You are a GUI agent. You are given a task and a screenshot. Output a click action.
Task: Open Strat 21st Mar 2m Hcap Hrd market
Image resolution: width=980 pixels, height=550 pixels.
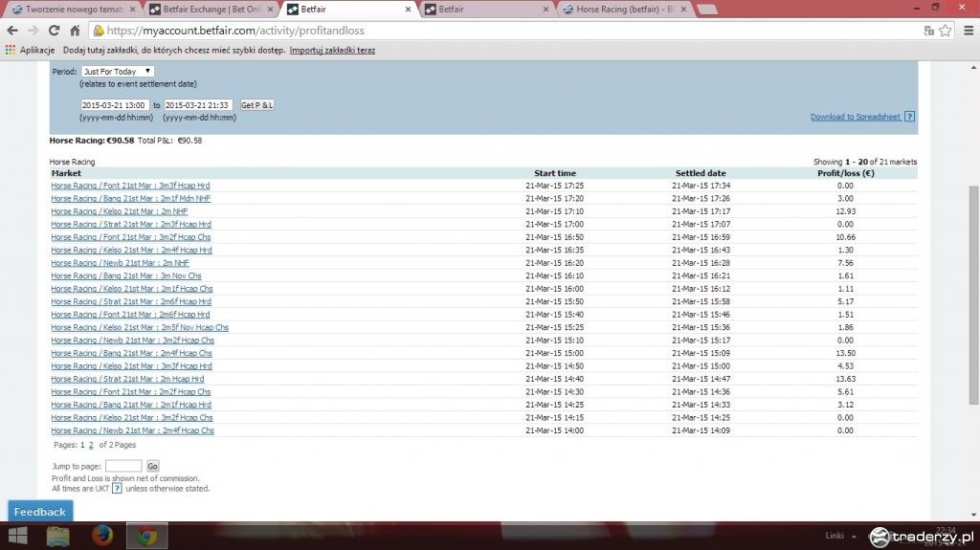[127, 379]
